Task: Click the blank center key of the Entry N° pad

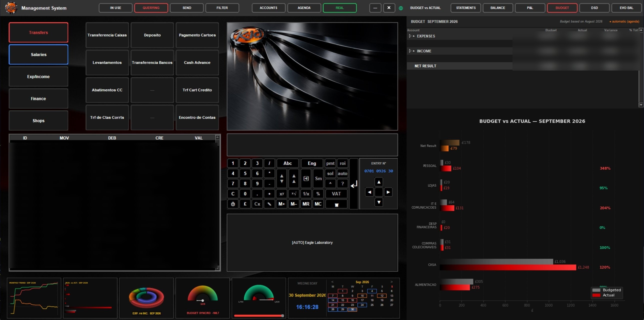Action: point(379,192)
